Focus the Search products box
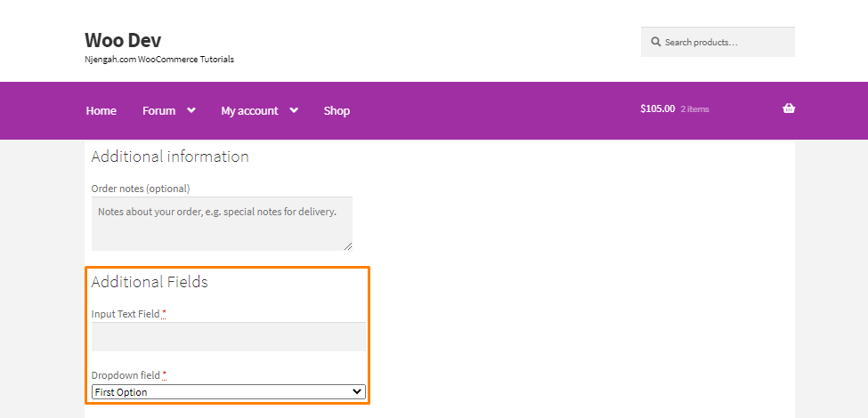This screenshot has height=418, width=868. 718,42
